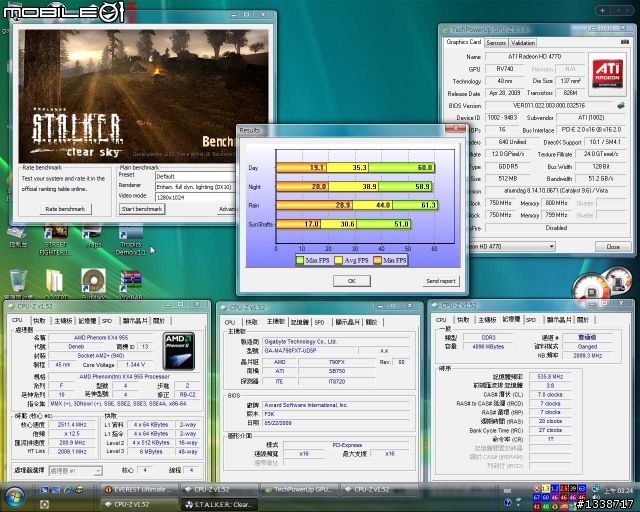Open the Video mode dropdown showing 1280x1024
The height and width of the screenshot is (512, 640).
pyautogui.click(x=195, y=197)
